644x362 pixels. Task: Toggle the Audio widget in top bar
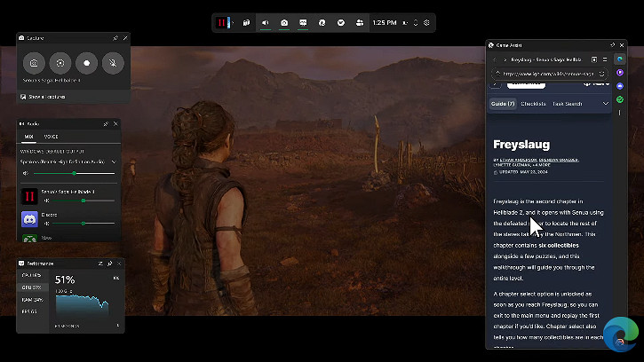[x=265, y=22]
